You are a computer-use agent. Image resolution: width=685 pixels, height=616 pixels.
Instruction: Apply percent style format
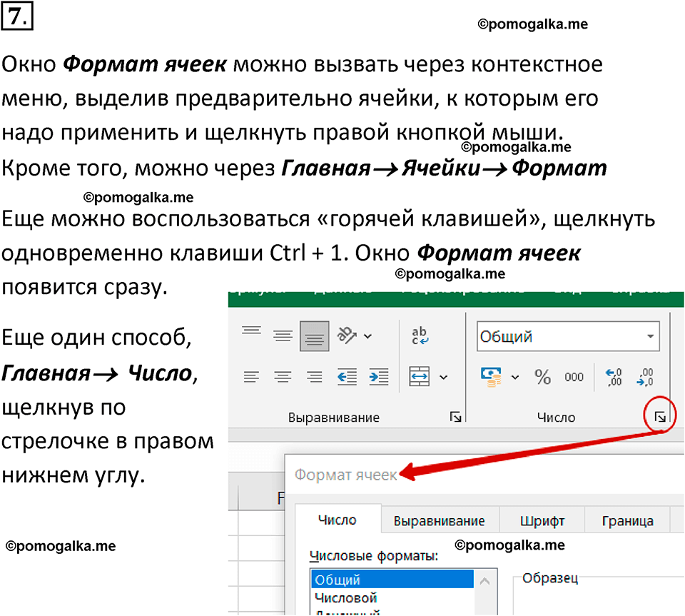tap(542, 377)
